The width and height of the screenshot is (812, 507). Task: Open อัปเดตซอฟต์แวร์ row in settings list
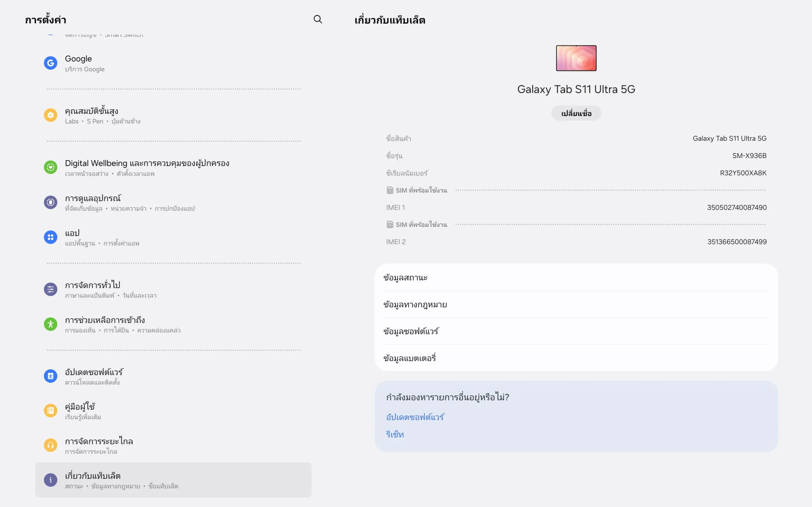pos(173,376)
